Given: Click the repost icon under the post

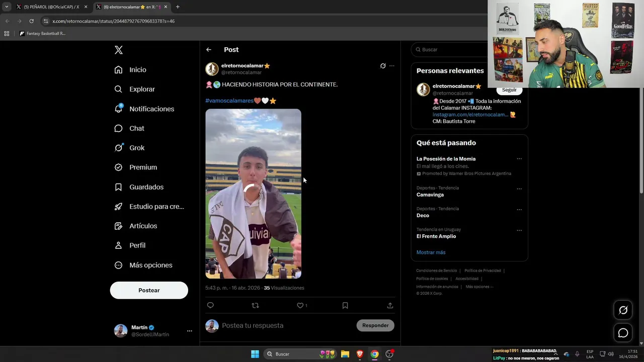Looking at the screenshot, I should point(255,305).
